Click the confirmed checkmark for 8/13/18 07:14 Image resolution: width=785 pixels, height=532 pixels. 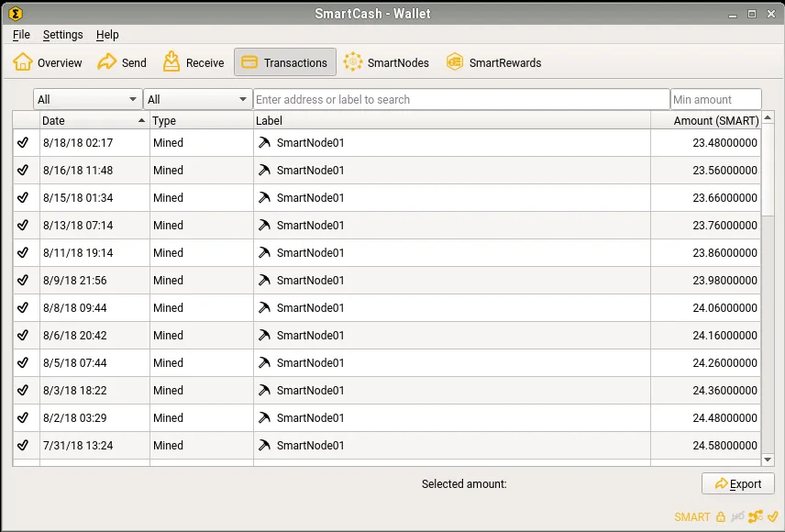coord(23,226)
